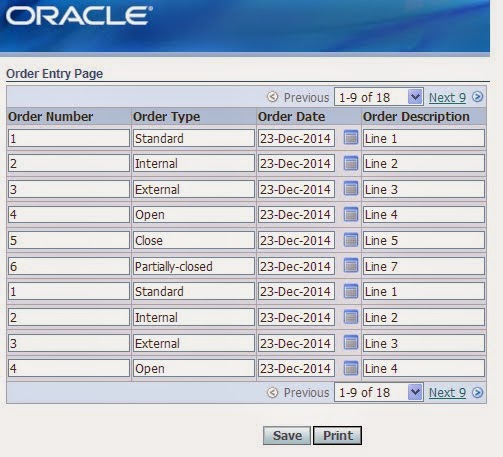The width and height of the screenshot is (503, 457).
Task: Click calendar icon beside Partially-closed order date
Action: coord(351,266)
